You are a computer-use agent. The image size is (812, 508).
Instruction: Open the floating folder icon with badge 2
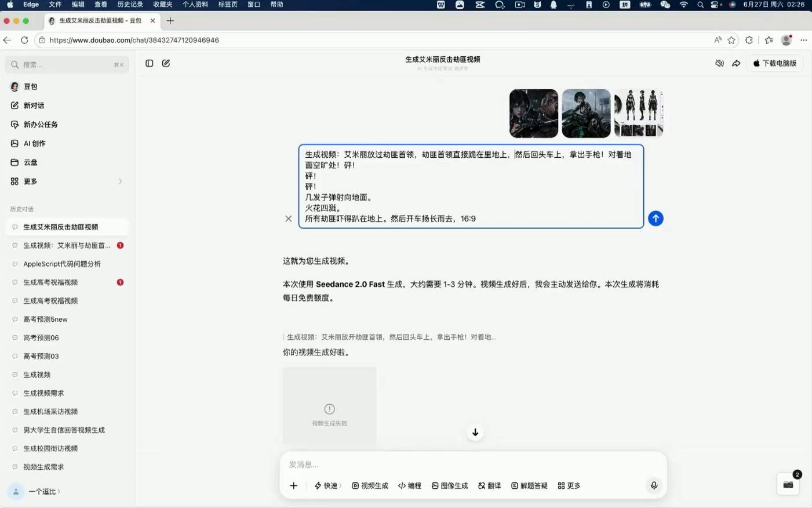point(788,484)
